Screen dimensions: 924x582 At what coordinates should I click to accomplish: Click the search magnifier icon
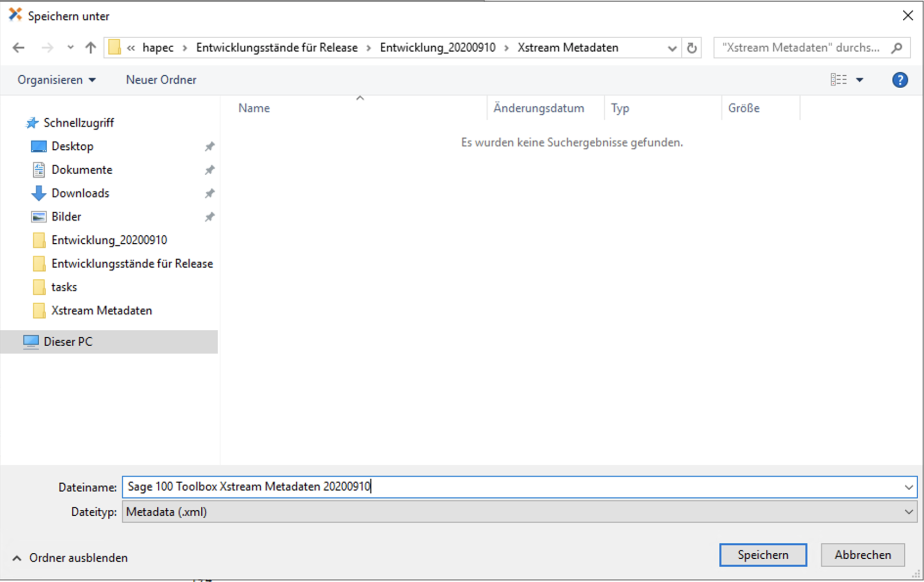[897, 48]
